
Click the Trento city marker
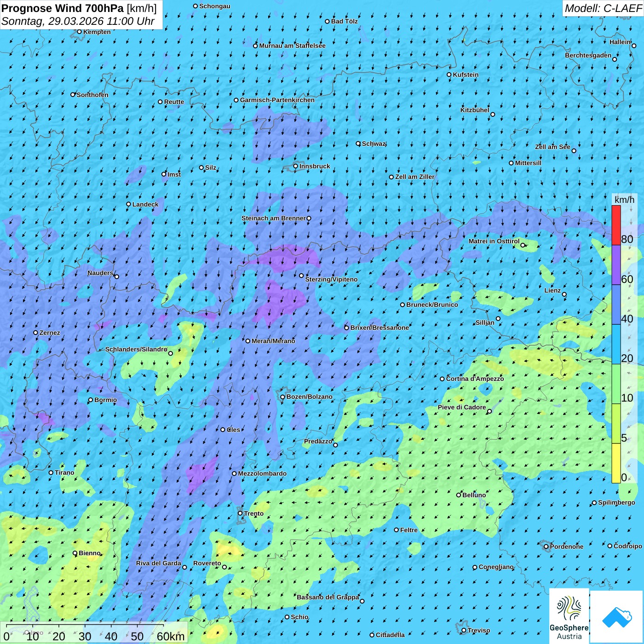240,513
